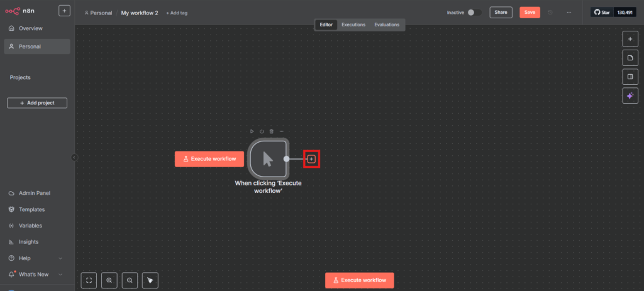This screenshot has width=644, height=291.
Task: Run the node using its play icon
Action: click(x=252, y=131)
